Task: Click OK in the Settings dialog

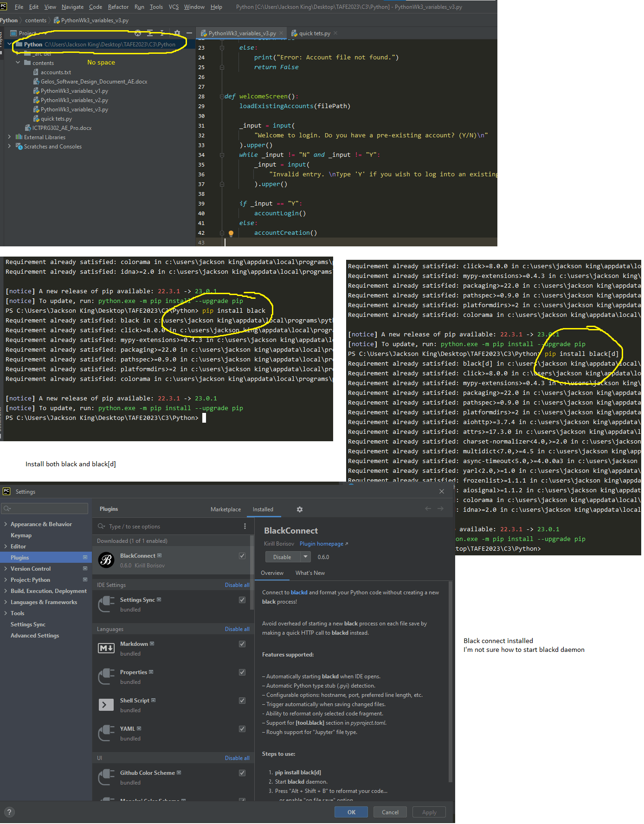Action: [x=351, y=812]
